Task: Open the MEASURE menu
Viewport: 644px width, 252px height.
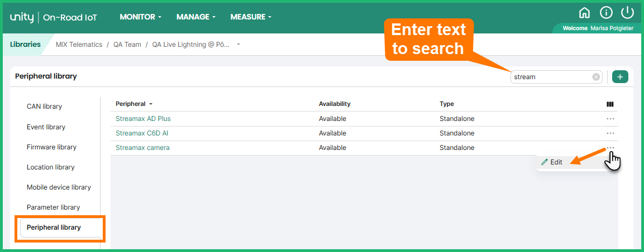Action: (x=251, y=17)
